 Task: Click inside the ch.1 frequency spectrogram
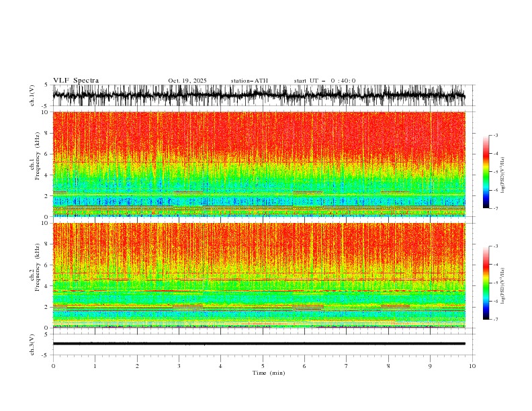(259, 164)
